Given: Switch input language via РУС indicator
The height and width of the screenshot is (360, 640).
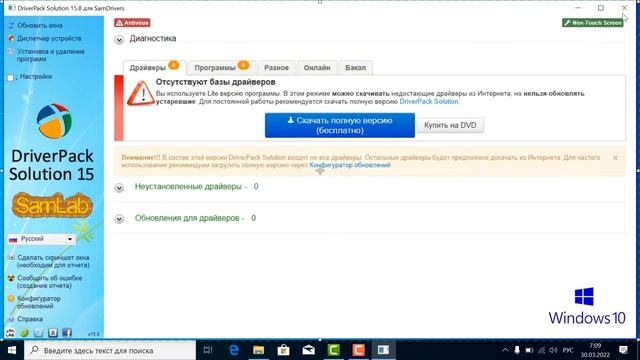Looking at the screenshot, I should (568, 350).
